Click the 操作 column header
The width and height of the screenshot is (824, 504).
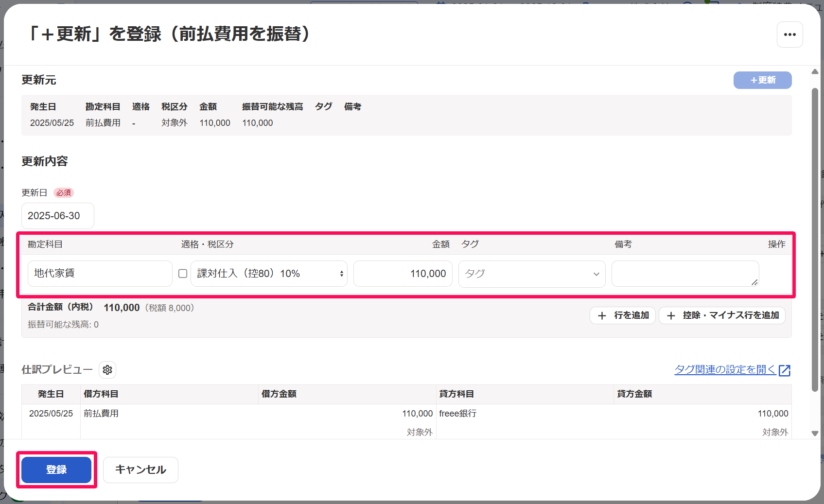[x=777, y=244]
